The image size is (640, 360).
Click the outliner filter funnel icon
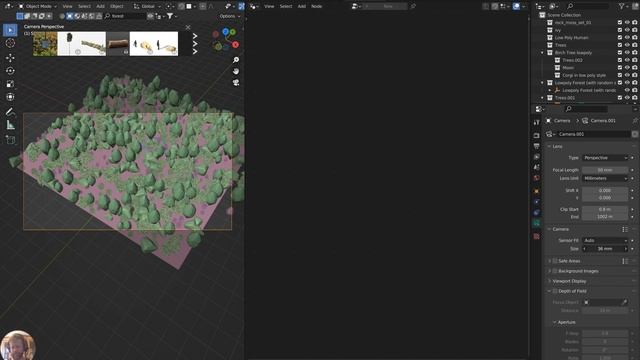tap(622, 6)
